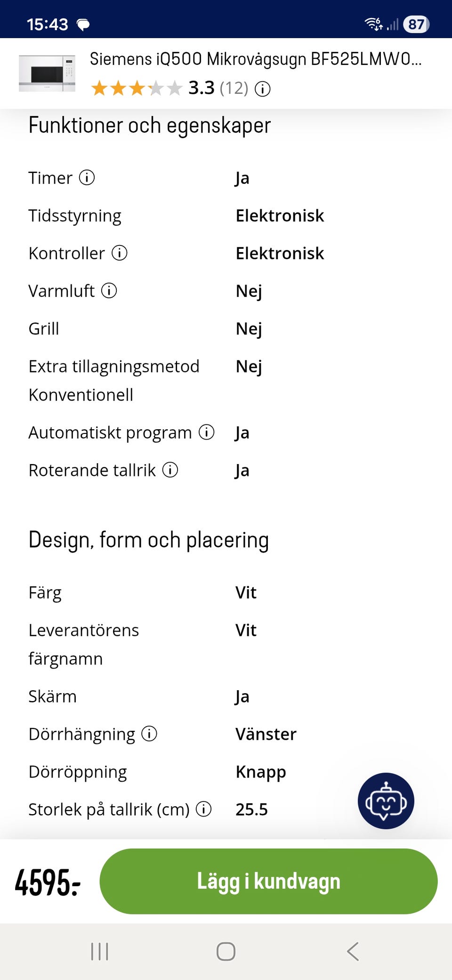Open info for Kontroller
Viewport: 452px width, 980px height.
coord(120,253)
